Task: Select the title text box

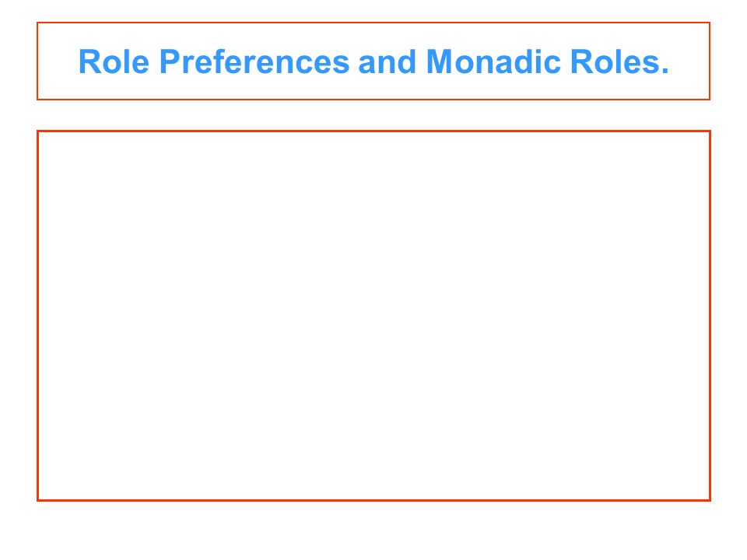Action: coord(373,61)
